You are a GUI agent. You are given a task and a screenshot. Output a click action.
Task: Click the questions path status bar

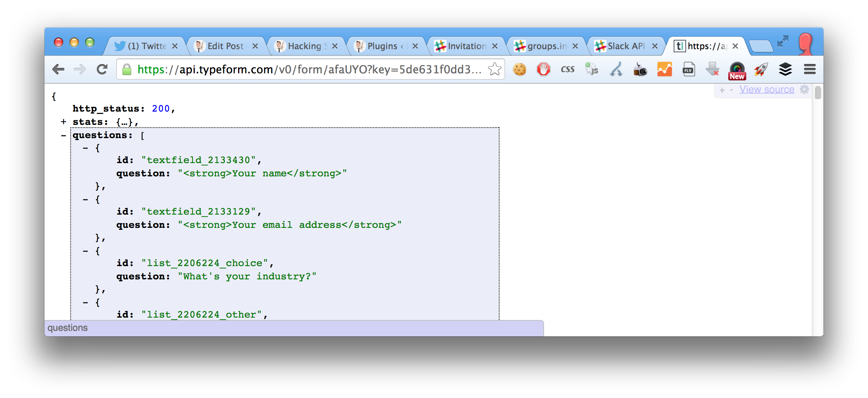click(294, 328)
